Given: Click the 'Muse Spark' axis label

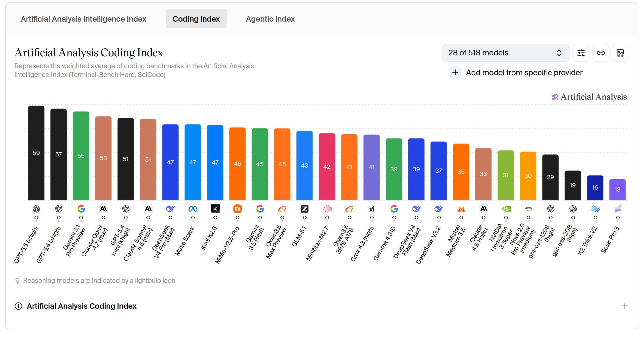Looking at the screenshot, I should click(x=185, y=241).
